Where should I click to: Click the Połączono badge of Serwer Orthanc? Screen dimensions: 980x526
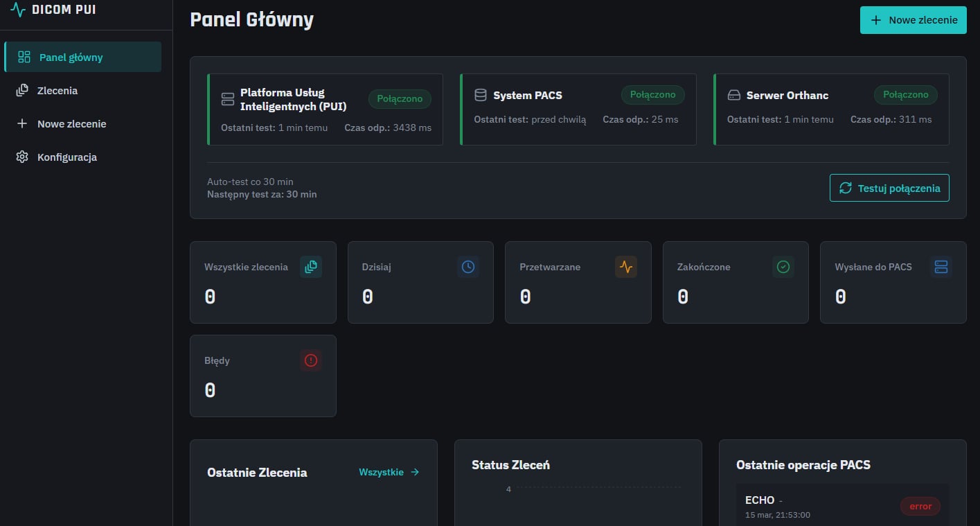(x=906, y=94)
